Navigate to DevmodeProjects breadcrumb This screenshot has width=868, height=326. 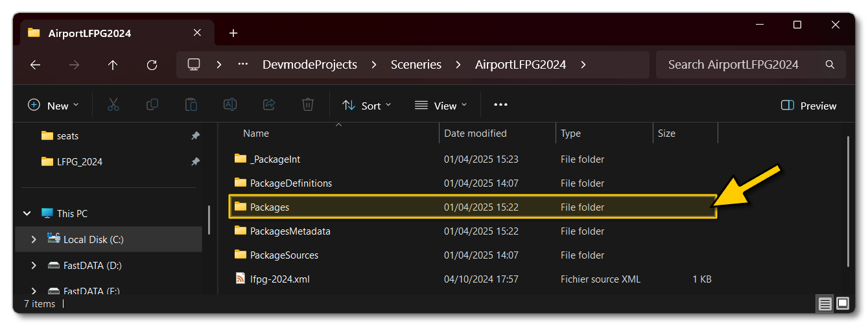click(310, 65)
